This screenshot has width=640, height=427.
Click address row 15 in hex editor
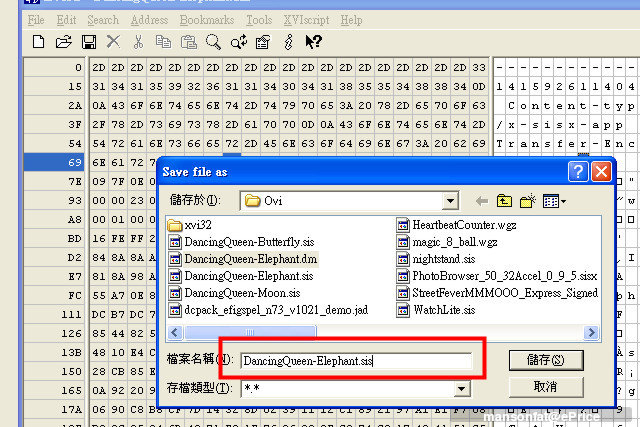(54, 87)
